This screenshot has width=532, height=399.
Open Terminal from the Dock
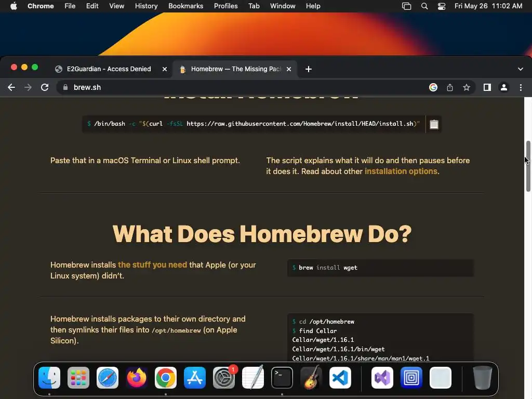(x=282, y=378)
